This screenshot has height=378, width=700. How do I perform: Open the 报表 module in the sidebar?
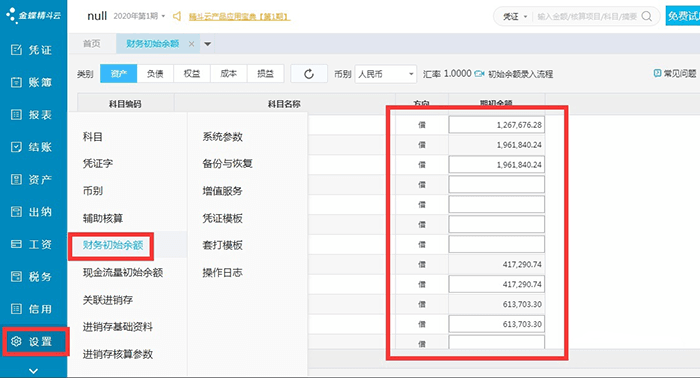[32, 115]
